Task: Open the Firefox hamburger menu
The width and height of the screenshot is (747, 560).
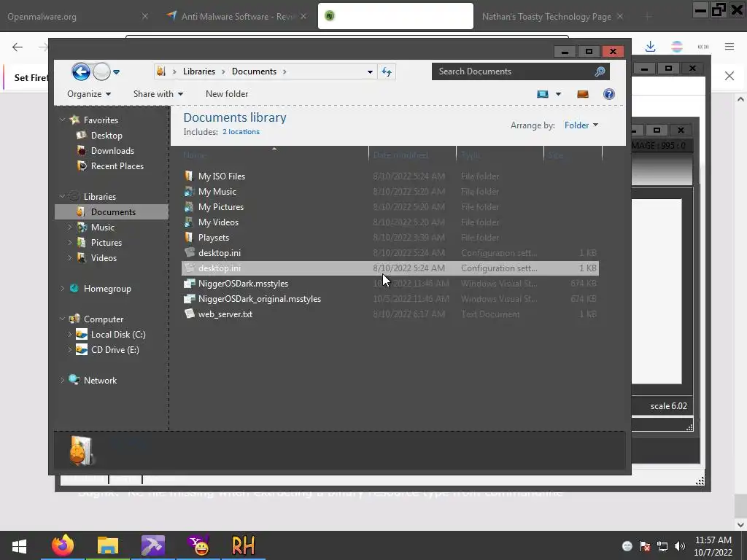Action: [x=729, y=47]
